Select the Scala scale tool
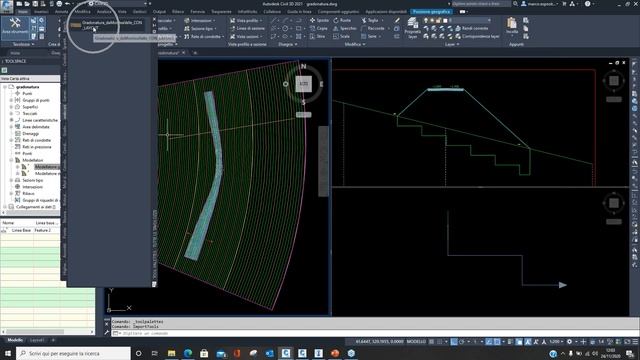 341,37
